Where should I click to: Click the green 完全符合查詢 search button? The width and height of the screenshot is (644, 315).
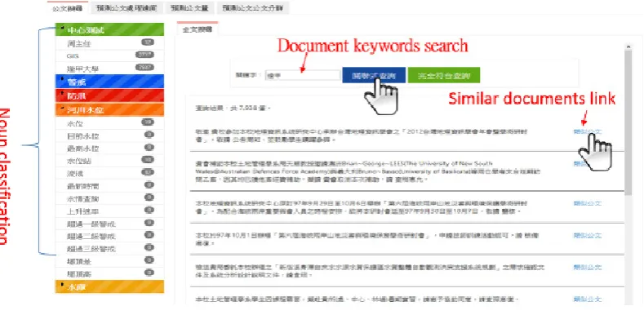tap(444, 76)
